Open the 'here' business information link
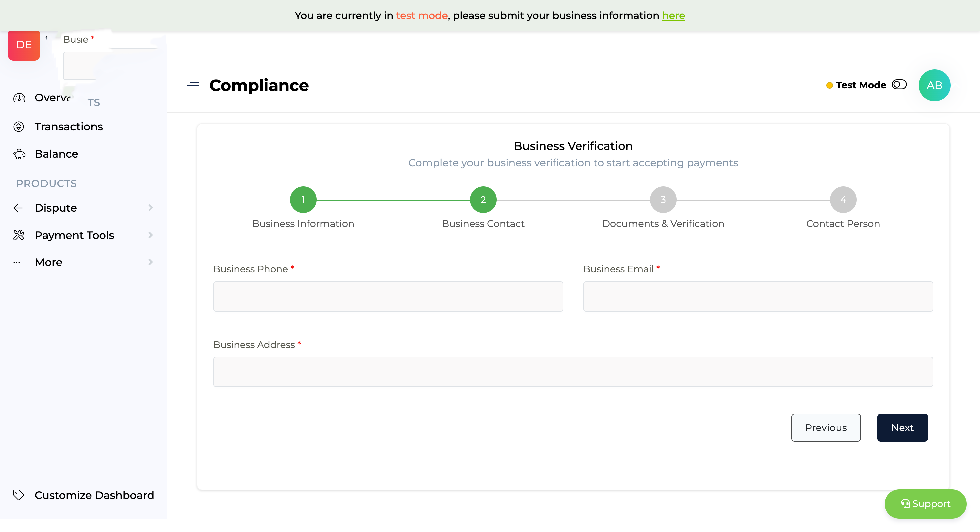 (x=673, y=16)
